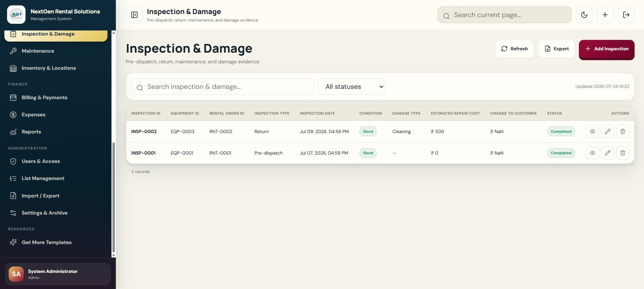Sort by the Inspection ID column header
The height and width of the screenshot is (289, 644).
pos(146,113)
